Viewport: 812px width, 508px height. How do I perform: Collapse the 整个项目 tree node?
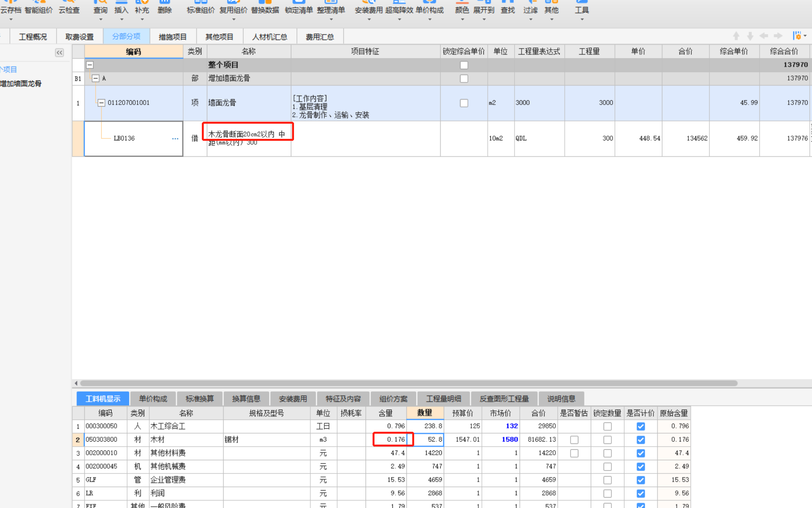(x=90, y=65)
